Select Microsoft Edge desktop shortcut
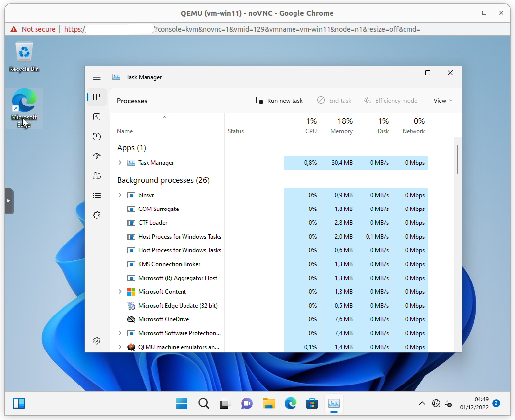The width and height of the screenshot is (515, 420). (x=24, y=107)
